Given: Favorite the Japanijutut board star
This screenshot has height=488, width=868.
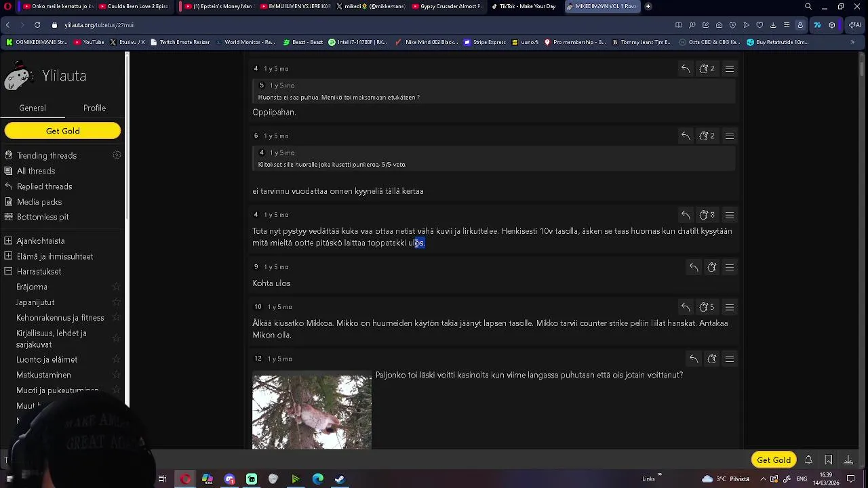Looking at the screenshot, I should click(116, 302).
